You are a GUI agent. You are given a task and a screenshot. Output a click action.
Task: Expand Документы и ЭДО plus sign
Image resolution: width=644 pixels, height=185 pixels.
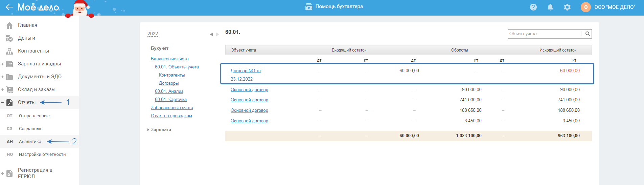pos(2,77)
